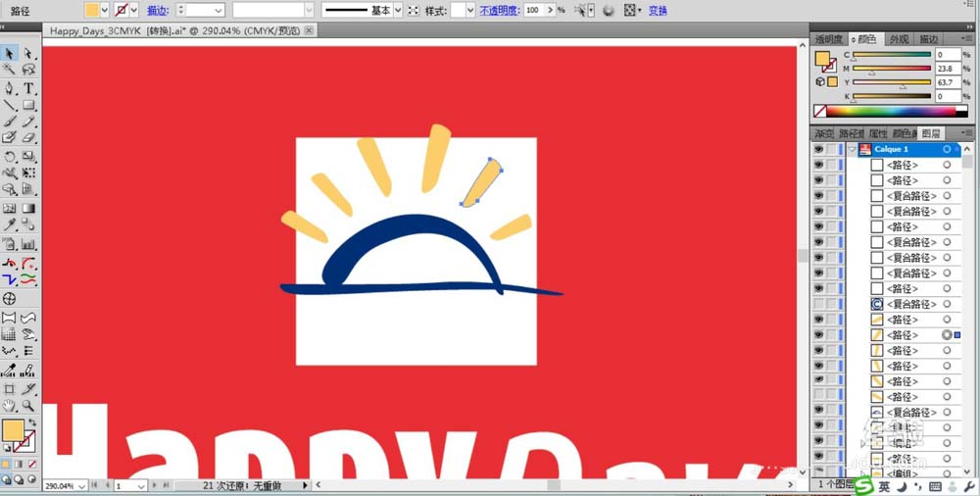Select the Hand tool
The height and width of the screenshot is (496, 980).
tap(10, 406)
